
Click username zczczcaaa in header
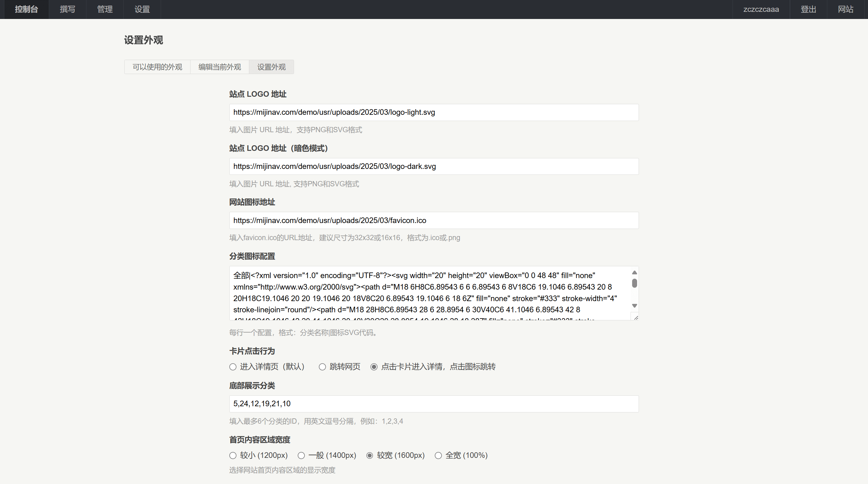(x=761, y=9)
